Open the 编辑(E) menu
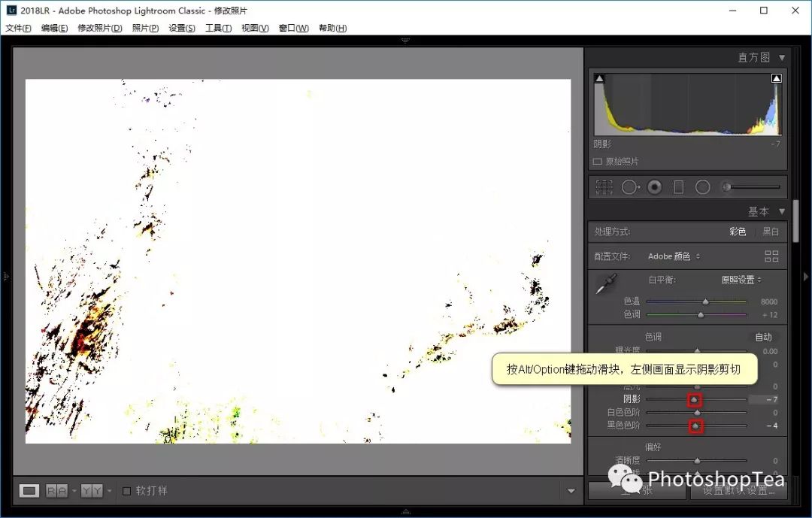812x518 pixels. [54, 28]
